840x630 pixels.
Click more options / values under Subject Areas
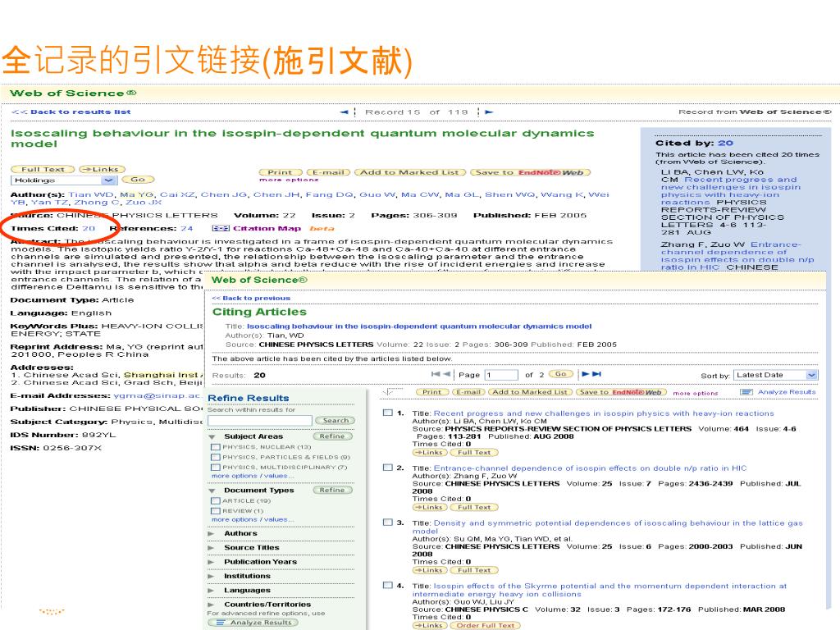[253, 476]
